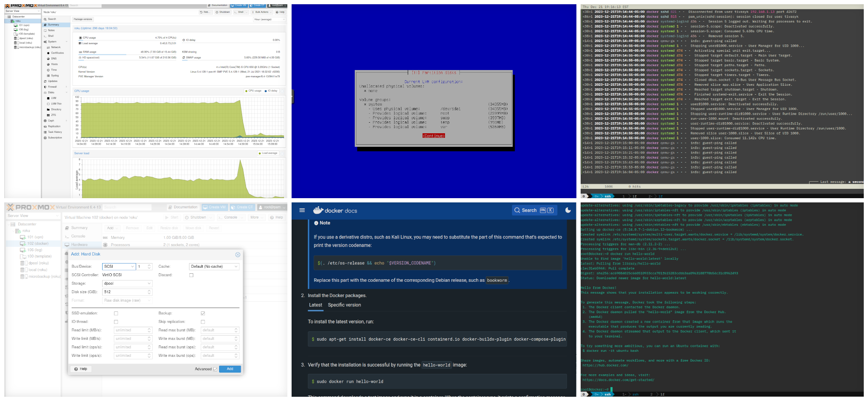Switch to the Specific version tab

click(x=344, y=305)
